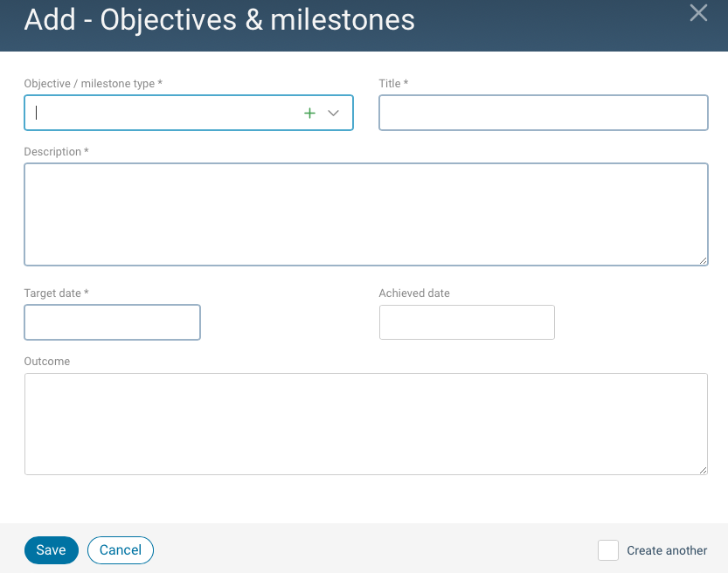The width and height of the screenshot is (728, 573).
Task: Click the dialog header title text
Action: [x=219, y=20]
